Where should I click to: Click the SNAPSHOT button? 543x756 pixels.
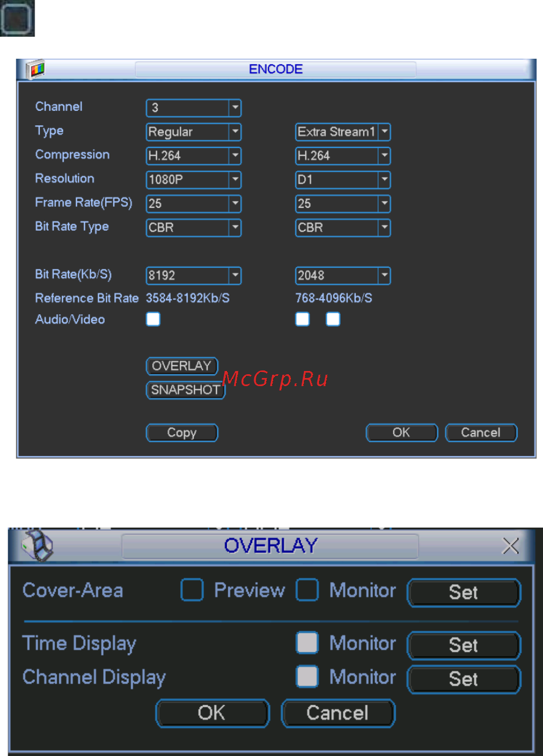tap(185, 390)
